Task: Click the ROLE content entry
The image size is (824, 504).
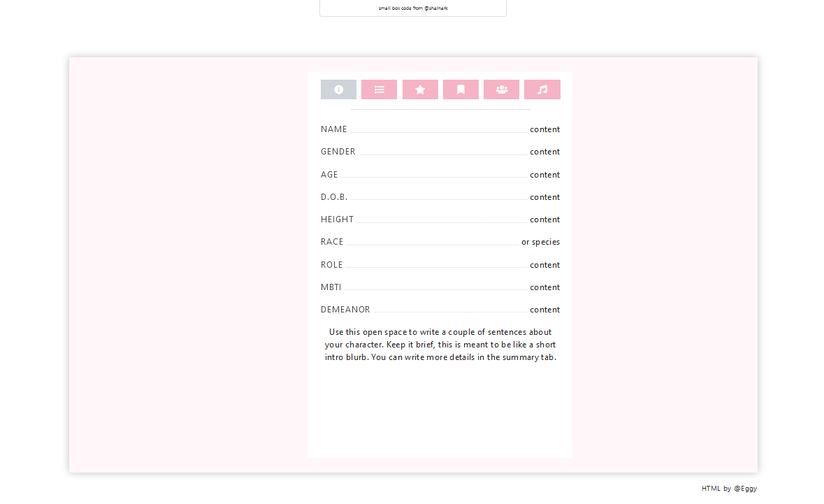Action: pos(545,264)
